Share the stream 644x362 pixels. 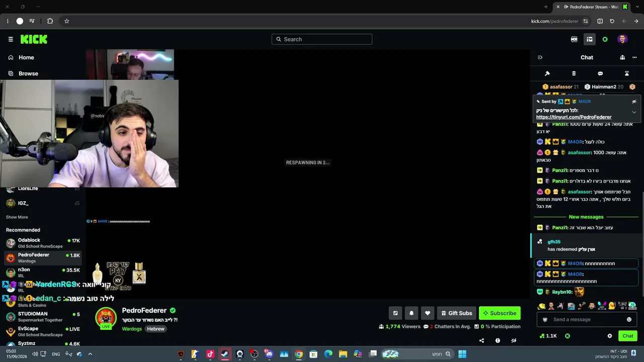[481, 340]
